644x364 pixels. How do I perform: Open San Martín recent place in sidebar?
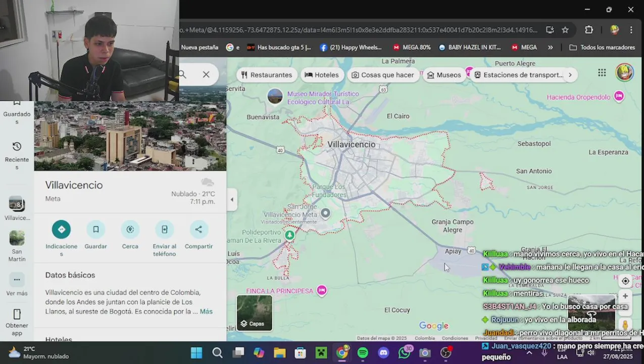pos(17,246)
